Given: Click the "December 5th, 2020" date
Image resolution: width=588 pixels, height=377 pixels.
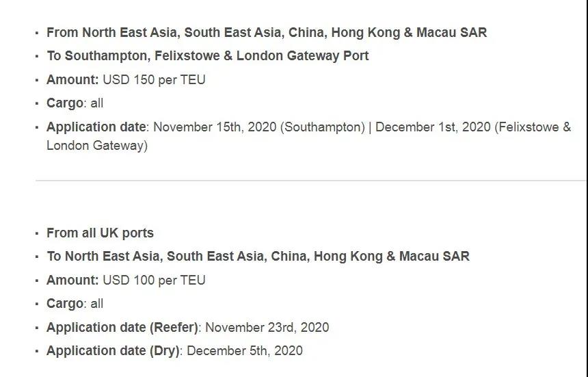Looking at the screenshot, I should (x=244, y=350).
